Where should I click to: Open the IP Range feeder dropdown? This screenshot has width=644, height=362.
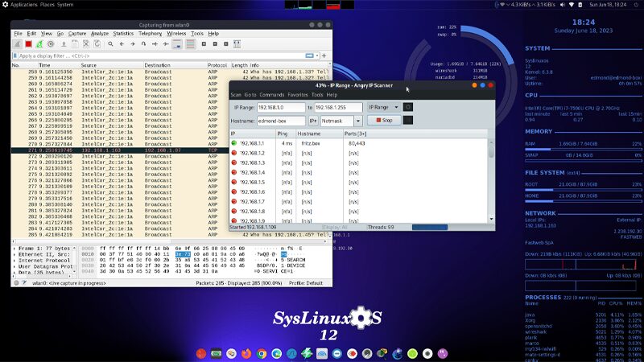(384, 107)
